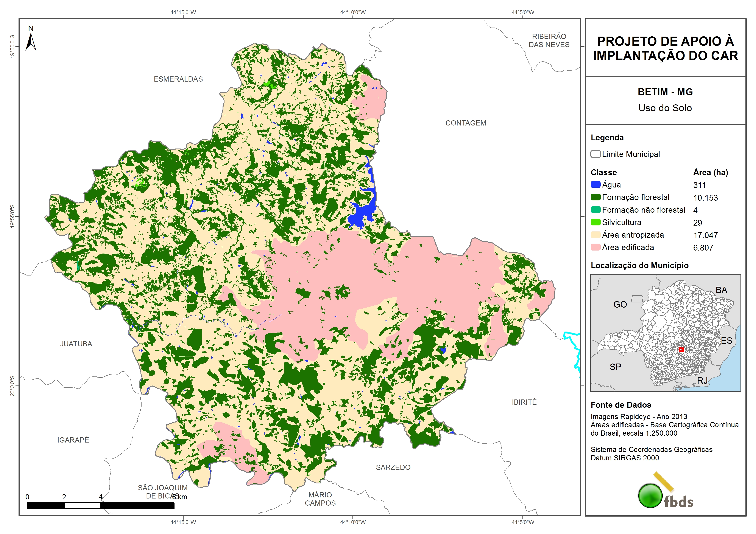The image size is (756, 534).
Task: Click the JUATUBA municipality label
Action: pyautogui.click(x=76, y=344)
